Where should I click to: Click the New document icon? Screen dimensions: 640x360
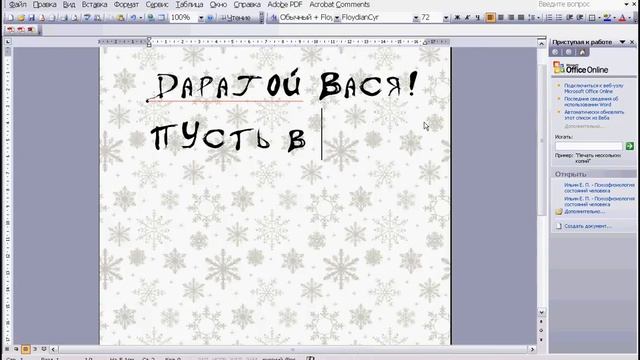point(11,18)
